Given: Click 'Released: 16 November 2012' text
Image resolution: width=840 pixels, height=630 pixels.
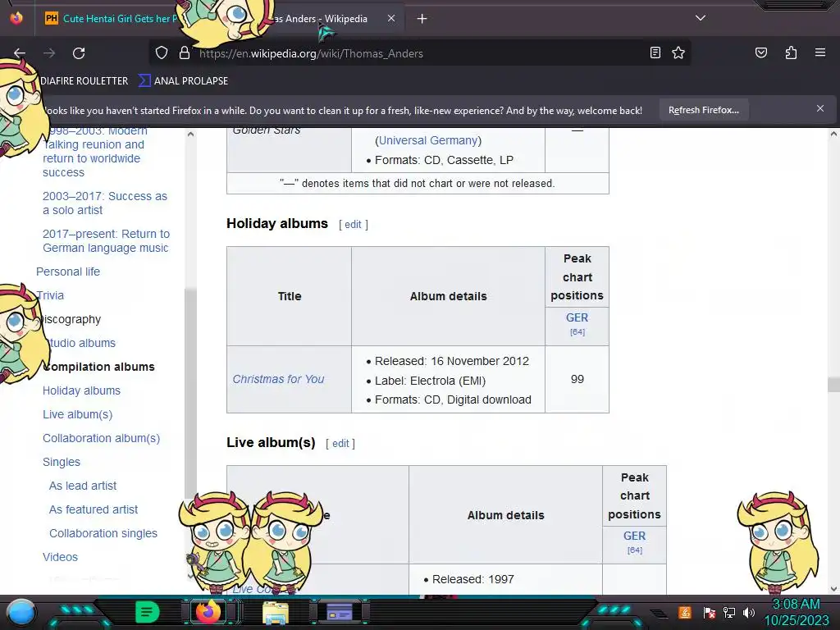Looking at the screenshot, I should (452, 361).
